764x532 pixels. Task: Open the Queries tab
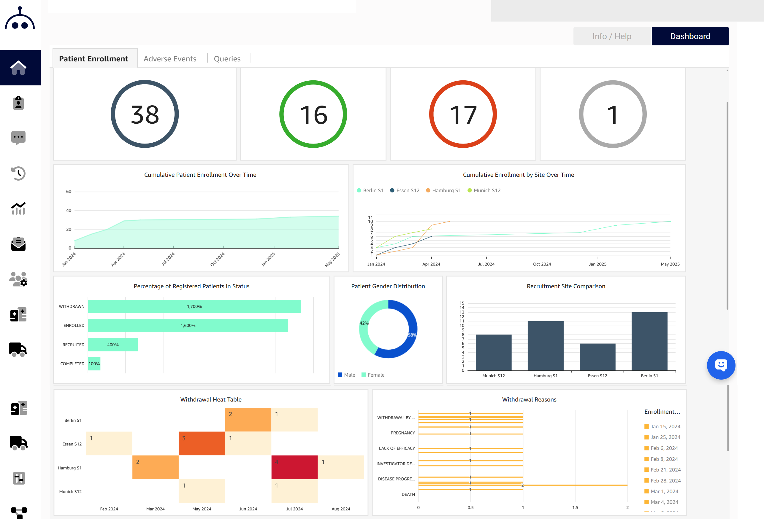pyautogui.click(x=227, y=58)
